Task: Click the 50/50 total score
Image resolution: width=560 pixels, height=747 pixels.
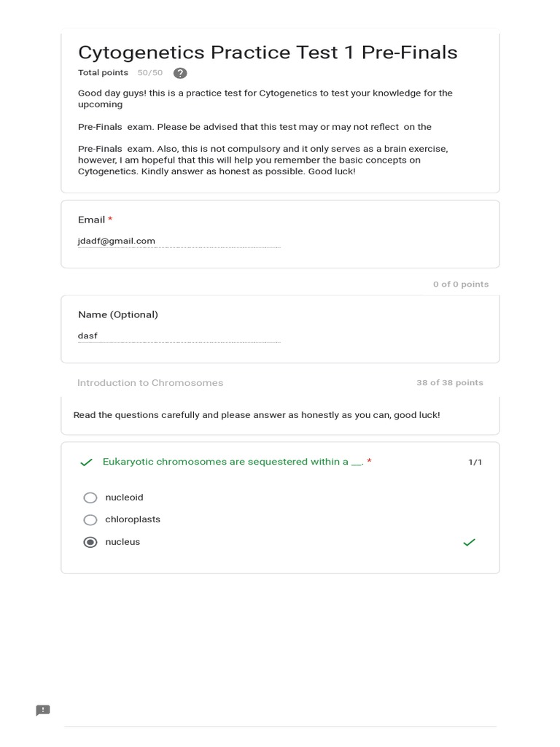Action: tap(150, 73)
